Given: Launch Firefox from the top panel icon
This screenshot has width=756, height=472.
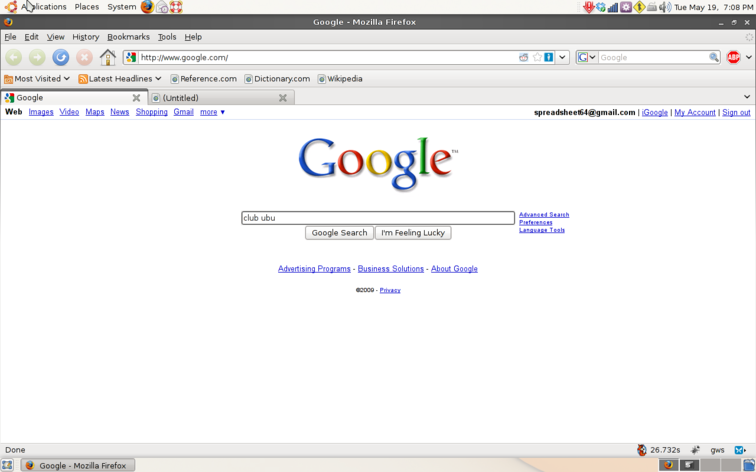Looking at the screenshot, I should (147, 7).
